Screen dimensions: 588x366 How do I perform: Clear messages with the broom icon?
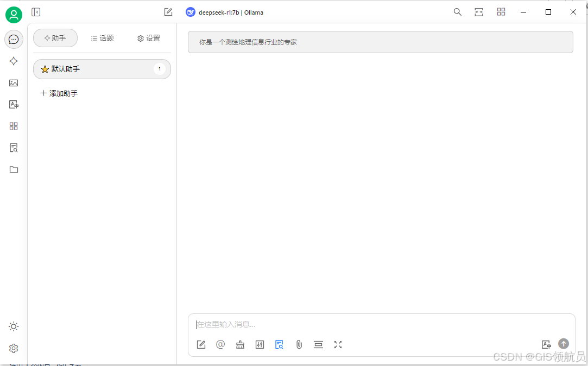(241, 345)
